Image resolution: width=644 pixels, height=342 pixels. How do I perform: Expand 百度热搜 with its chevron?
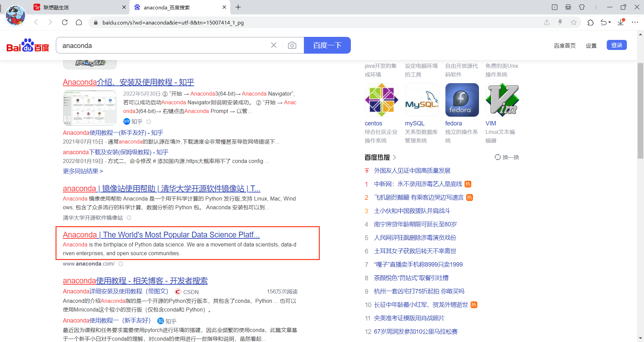[394, 157]
